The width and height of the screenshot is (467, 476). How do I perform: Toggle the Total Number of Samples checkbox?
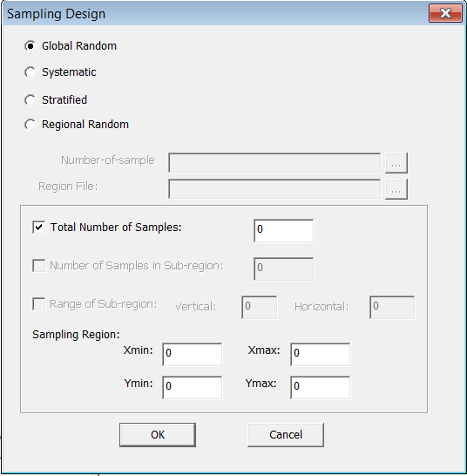pos(39,227)
